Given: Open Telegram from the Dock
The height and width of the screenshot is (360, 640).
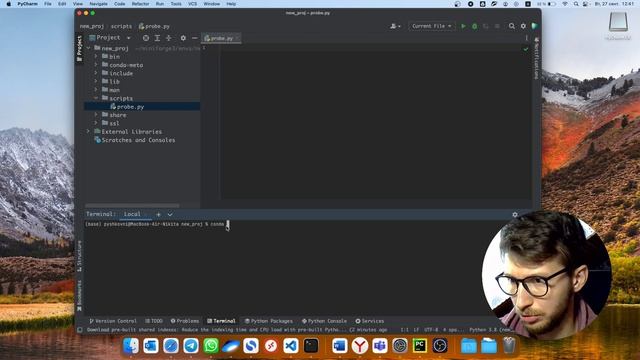Looking at the screenshot, I should (191, 346).
